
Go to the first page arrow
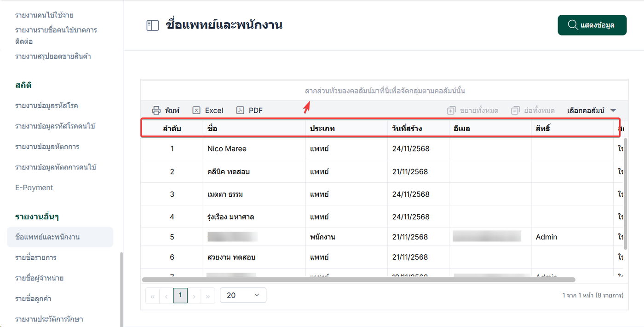(x=152, y=296)
